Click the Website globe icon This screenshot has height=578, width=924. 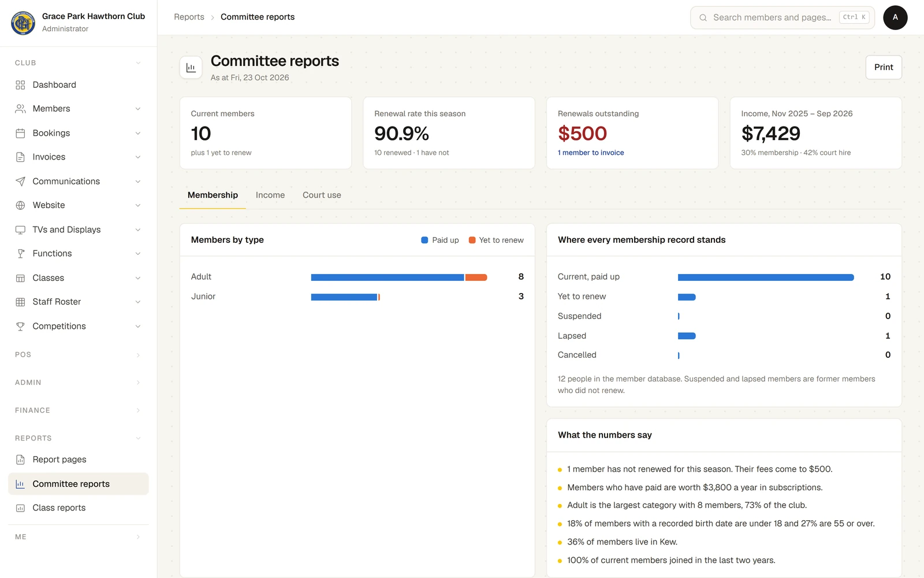(x=20, y=205)
